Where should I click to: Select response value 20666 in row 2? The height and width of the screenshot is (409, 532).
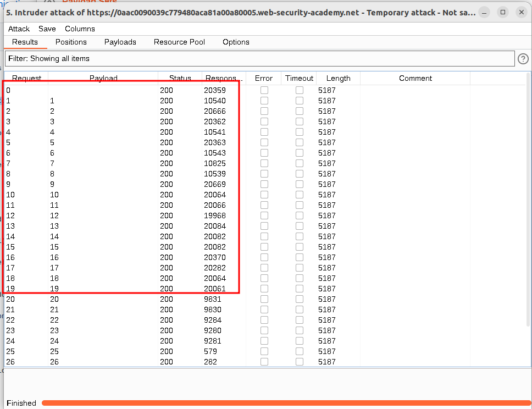215,112
